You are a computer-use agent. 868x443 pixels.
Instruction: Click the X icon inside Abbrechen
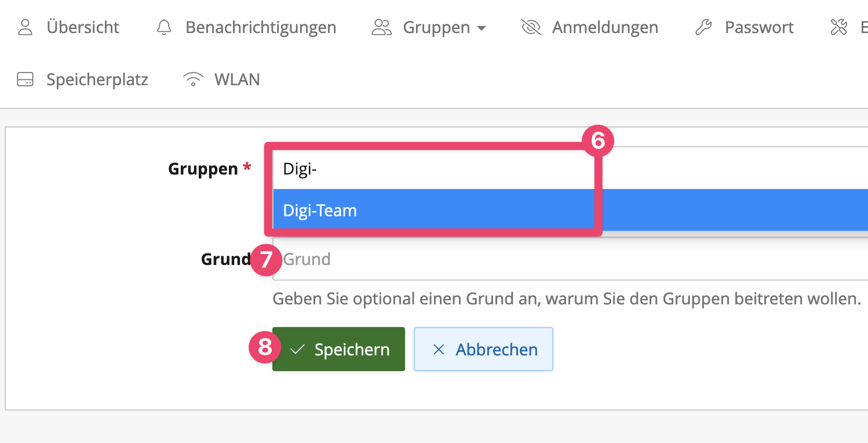pos(440,349)
